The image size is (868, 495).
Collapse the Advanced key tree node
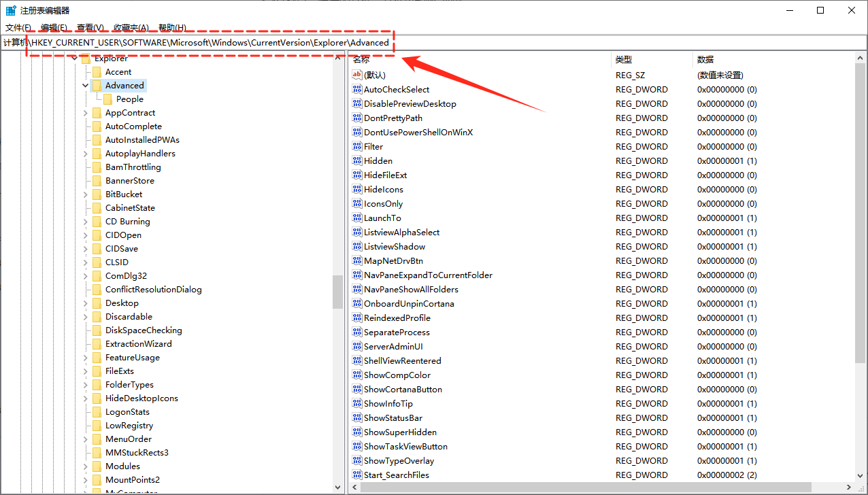point(85,86)
